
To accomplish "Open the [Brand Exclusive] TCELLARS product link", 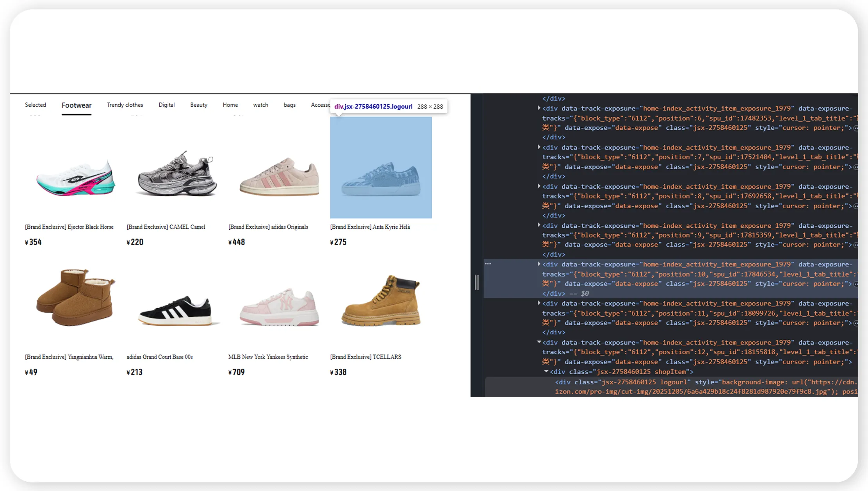I will [365, 357].
